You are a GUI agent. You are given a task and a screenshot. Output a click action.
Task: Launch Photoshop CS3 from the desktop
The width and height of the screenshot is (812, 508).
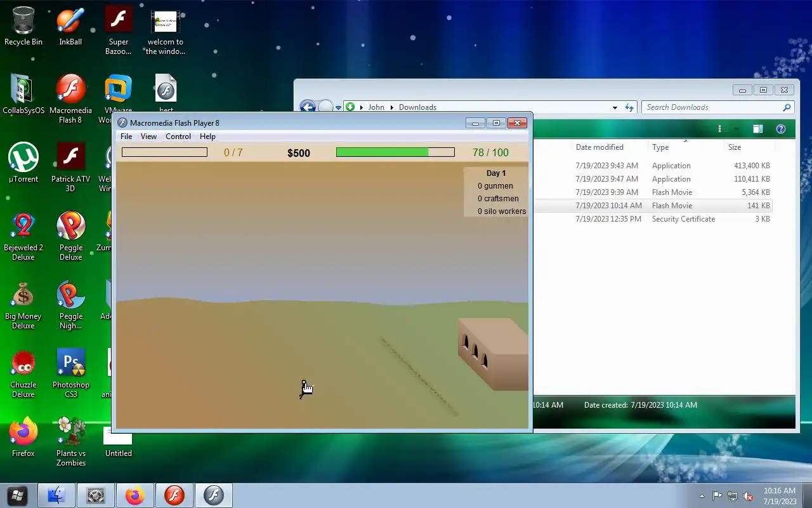point(71,373)
